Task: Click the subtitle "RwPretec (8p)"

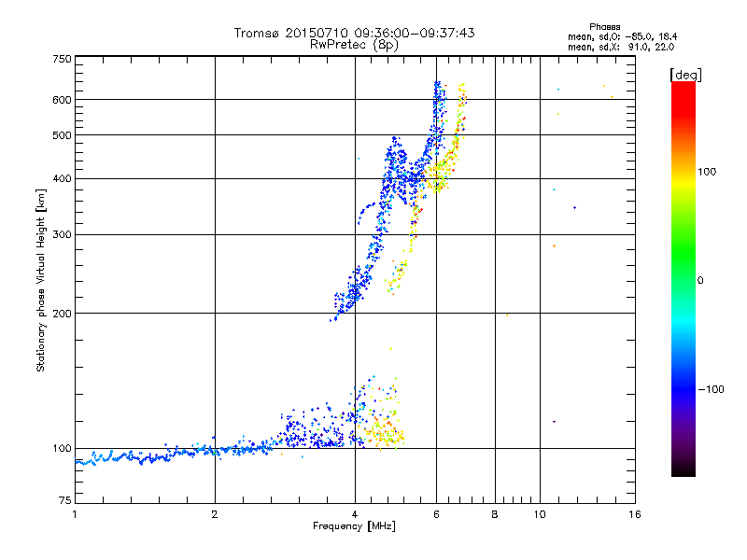Action: [x=354, y=45]
